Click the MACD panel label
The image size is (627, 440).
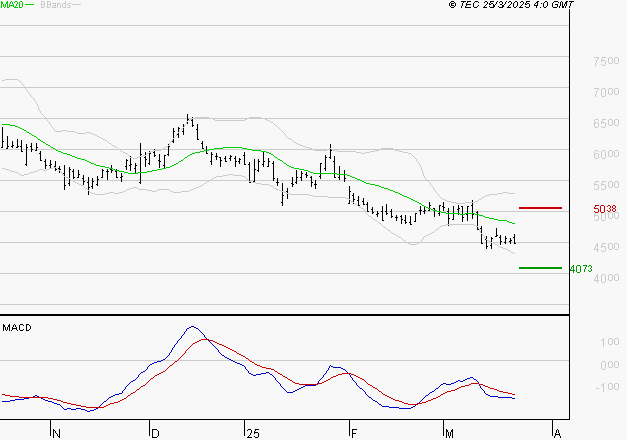pos(17,328)
